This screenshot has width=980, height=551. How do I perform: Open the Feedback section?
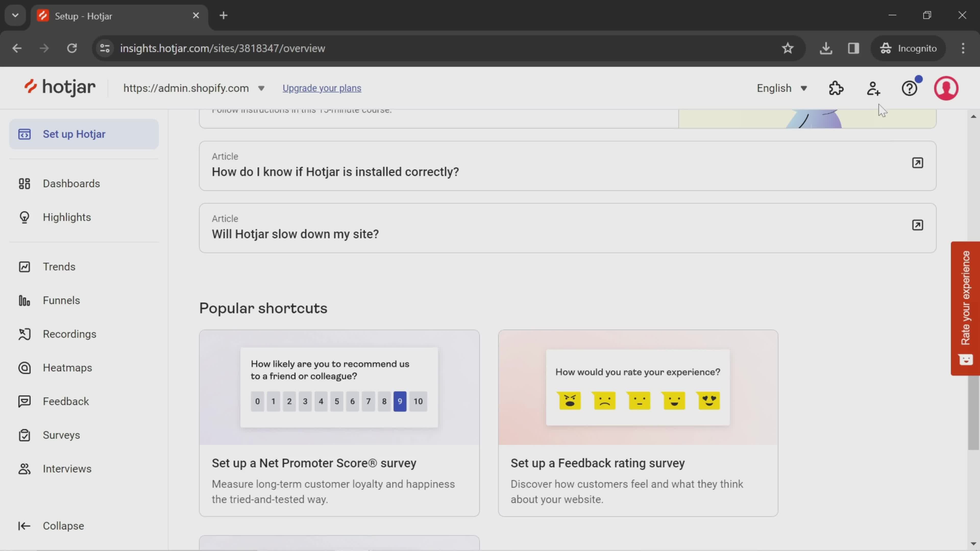[66, 401]
